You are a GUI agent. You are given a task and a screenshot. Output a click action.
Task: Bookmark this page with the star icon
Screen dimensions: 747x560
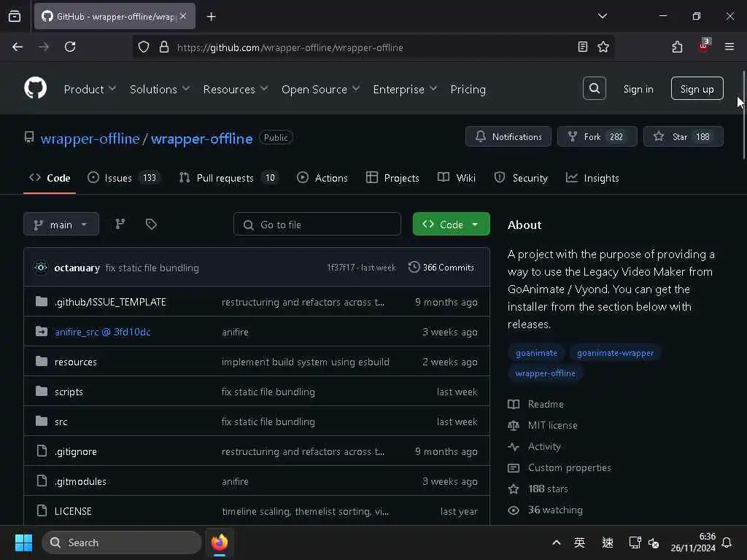coord(603,47)
